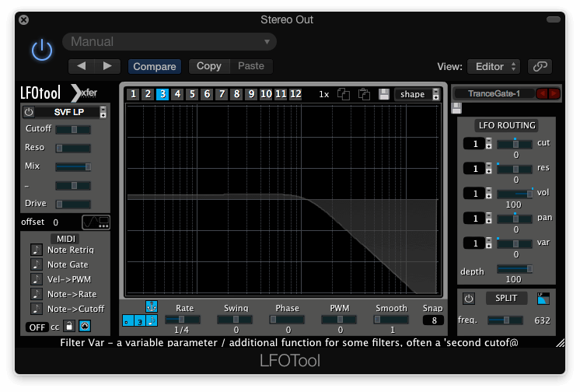Click the Snap value field showing 8
The height and width of the screenshot is (392, 580).
click(435, 320)
